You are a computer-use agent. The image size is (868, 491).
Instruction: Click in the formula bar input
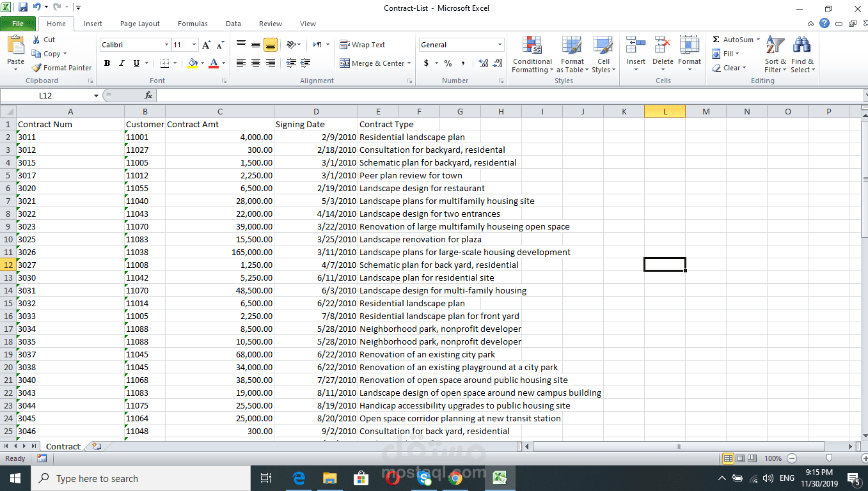[509, 95]
